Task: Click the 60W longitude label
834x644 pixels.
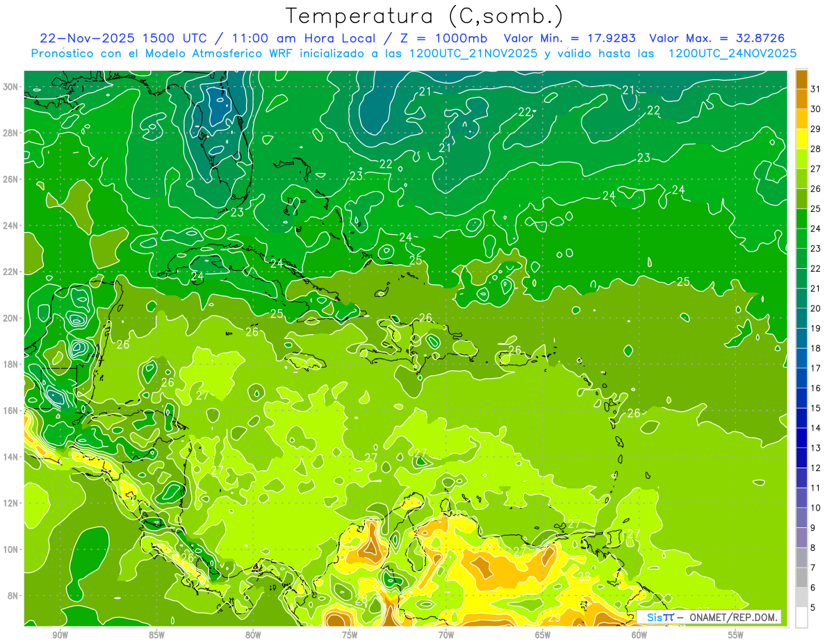Action: pyautogui.click(x=639, y=635)
